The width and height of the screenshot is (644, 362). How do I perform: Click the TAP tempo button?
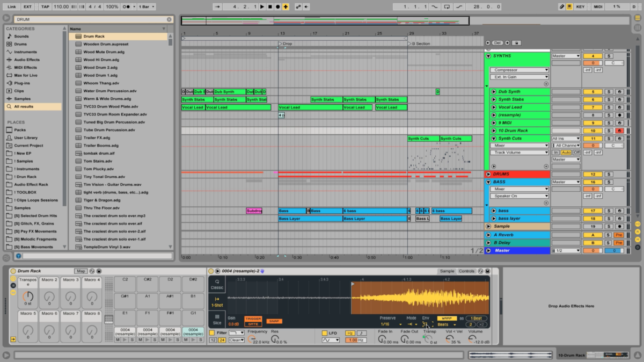(x=45, y=6)
